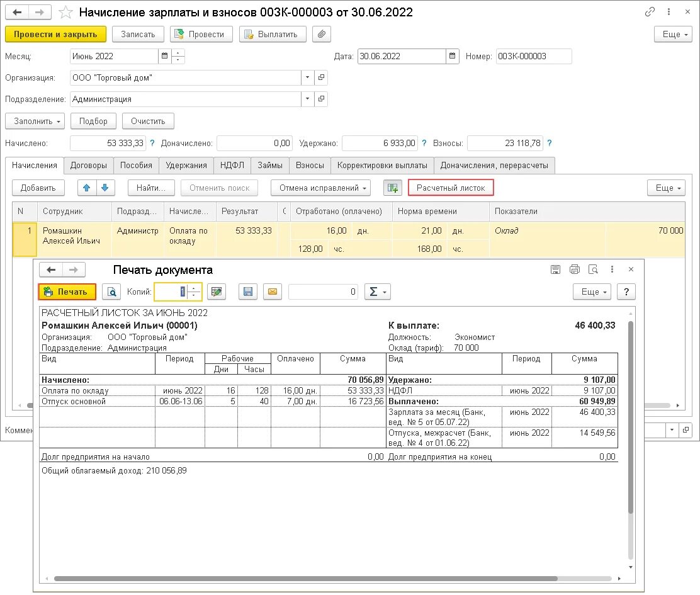The image size is (700, 595).
Task: Open calendar picker for Месяц field
Action: click(x=164, y=56)
